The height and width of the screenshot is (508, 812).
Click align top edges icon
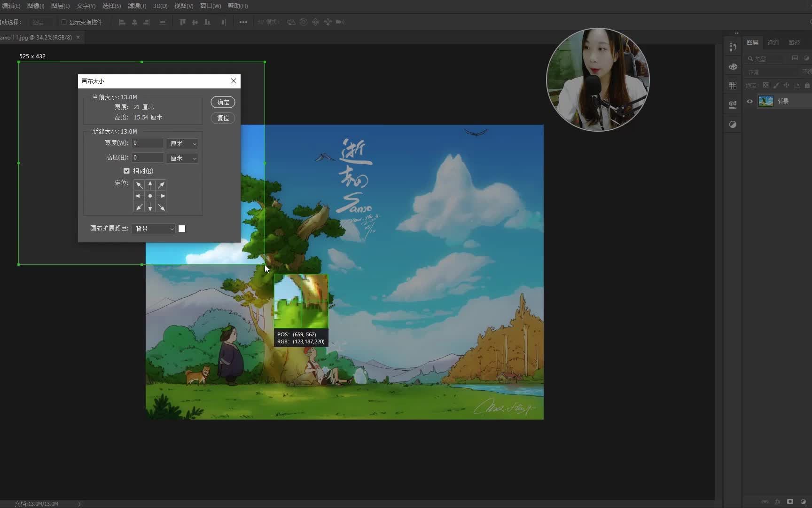click(x=182, y=22)
